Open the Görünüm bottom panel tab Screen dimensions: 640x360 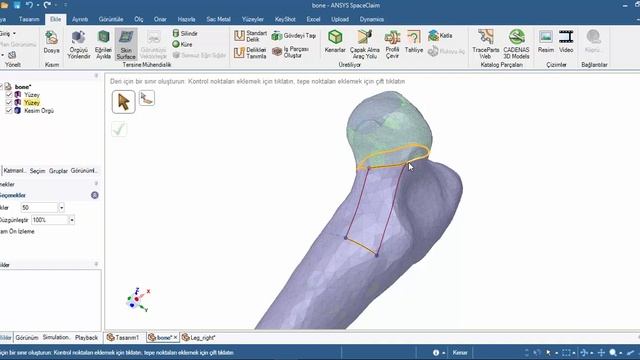click(27, 338)
